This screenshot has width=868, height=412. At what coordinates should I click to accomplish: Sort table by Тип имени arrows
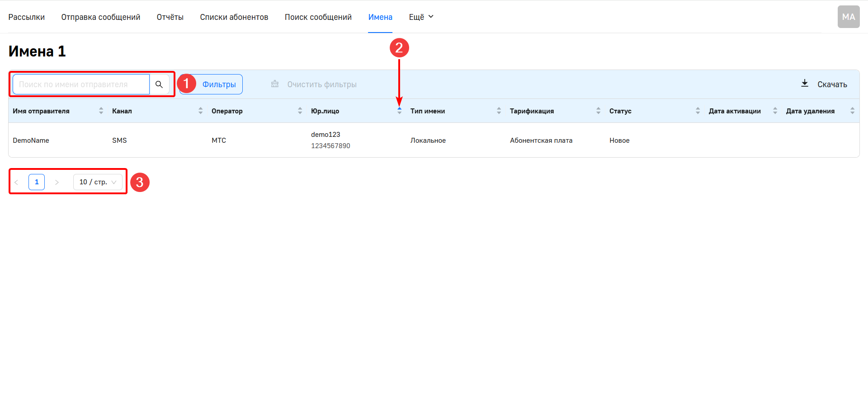point(499,111)
